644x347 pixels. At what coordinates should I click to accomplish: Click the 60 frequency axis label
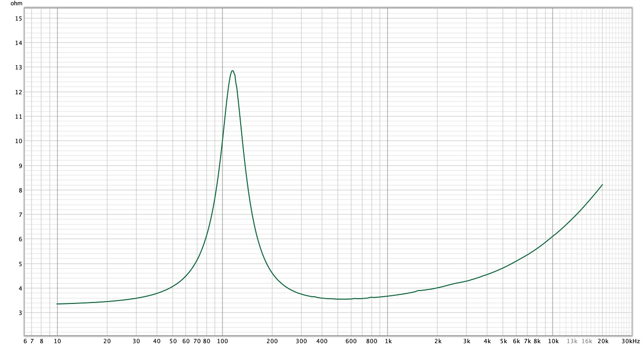tap(186, 341)
